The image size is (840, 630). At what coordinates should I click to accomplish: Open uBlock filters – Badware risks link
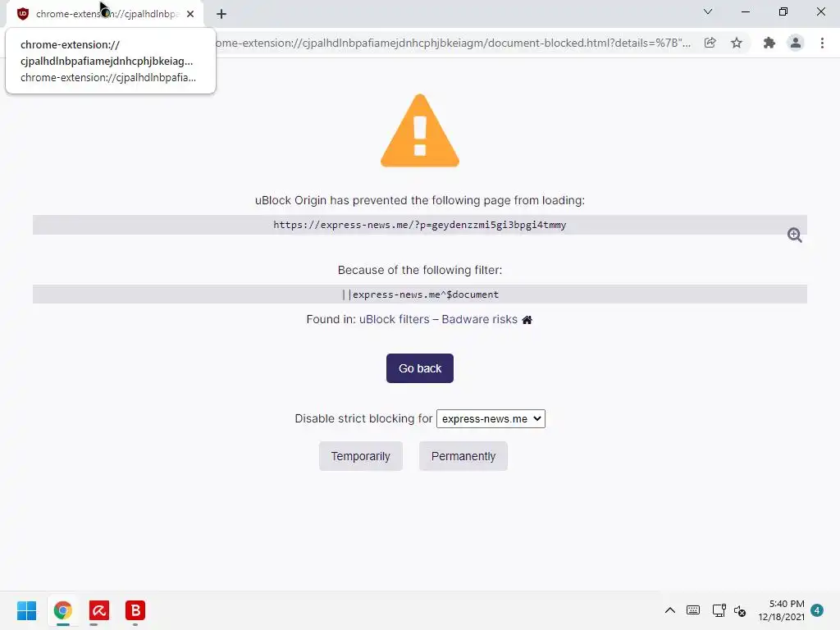438,320
